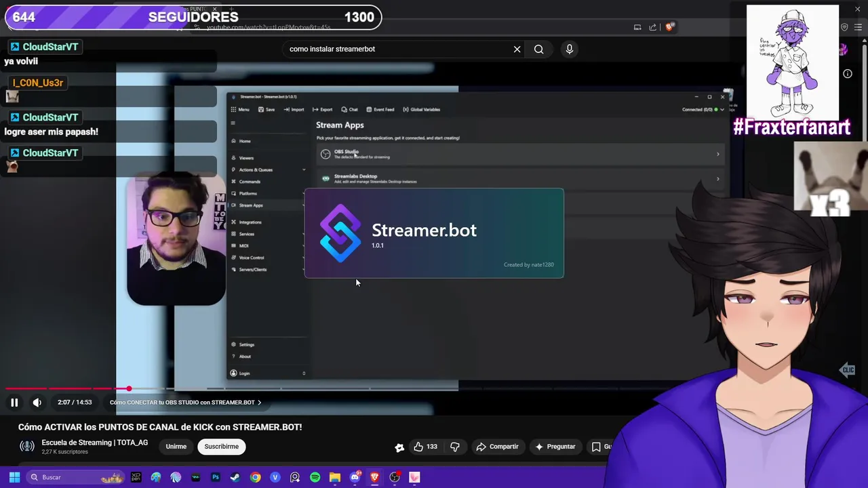Viewport: 868px width, 488px height.
Task: Run the search with the magnifier icon
Action: pos(538,49)
